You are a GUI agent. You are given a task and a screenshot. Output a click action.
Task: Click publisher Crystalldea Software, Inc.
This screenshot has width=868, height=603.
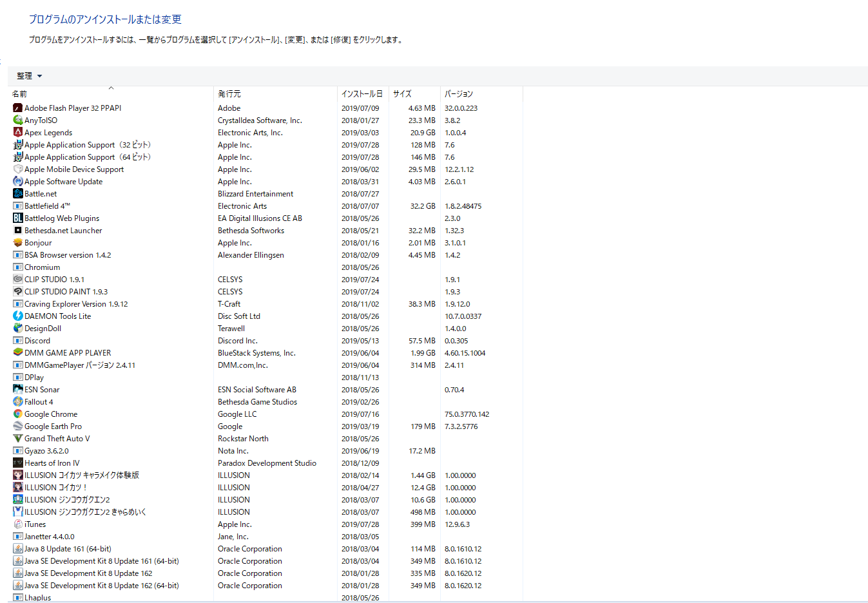point(260,120)
